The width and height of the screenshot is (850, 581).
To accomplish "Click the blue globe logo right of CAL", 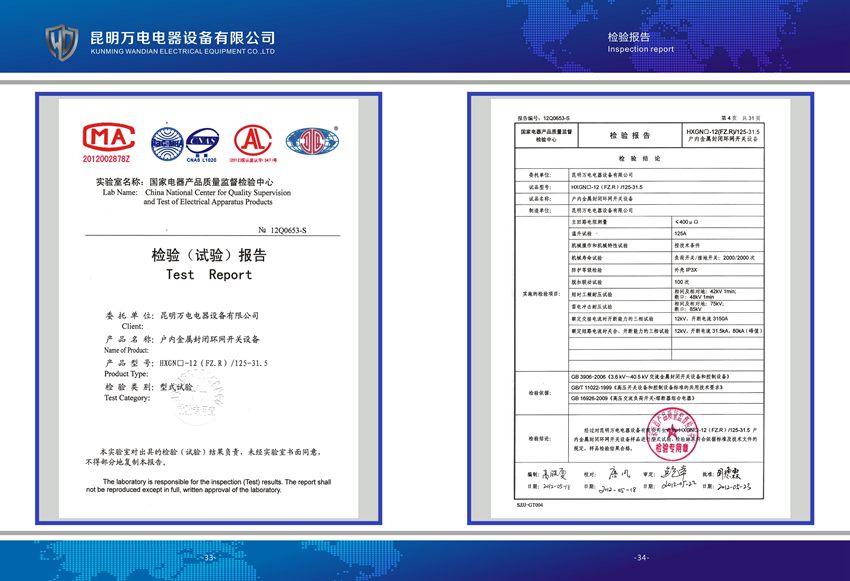I will [312, 141].
